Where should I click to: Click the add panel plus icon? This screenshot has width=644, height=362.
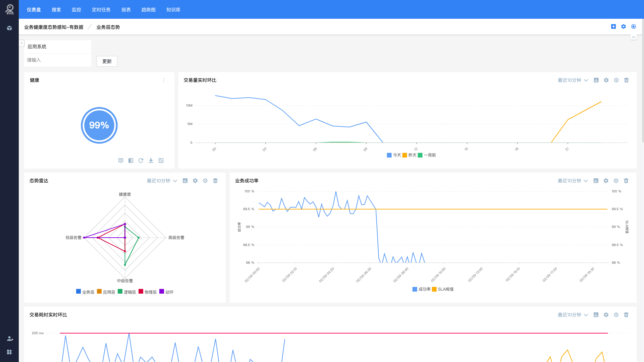point(613,26)
